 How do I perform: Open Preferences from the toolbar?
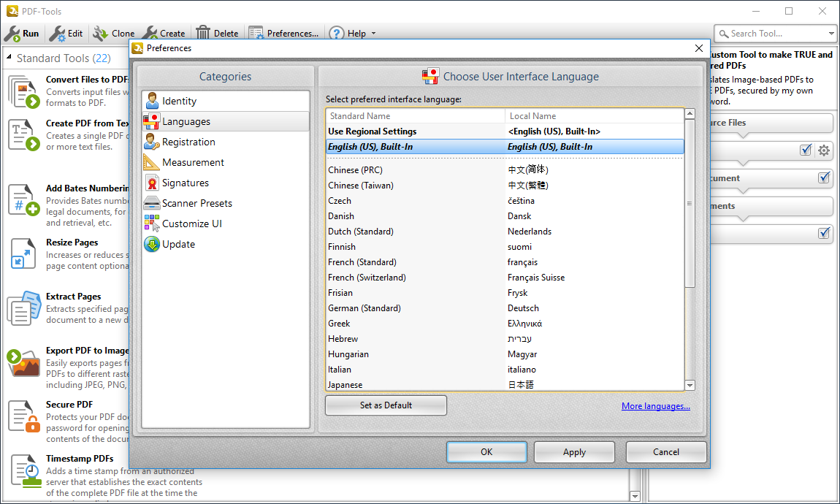pos(284,33)
